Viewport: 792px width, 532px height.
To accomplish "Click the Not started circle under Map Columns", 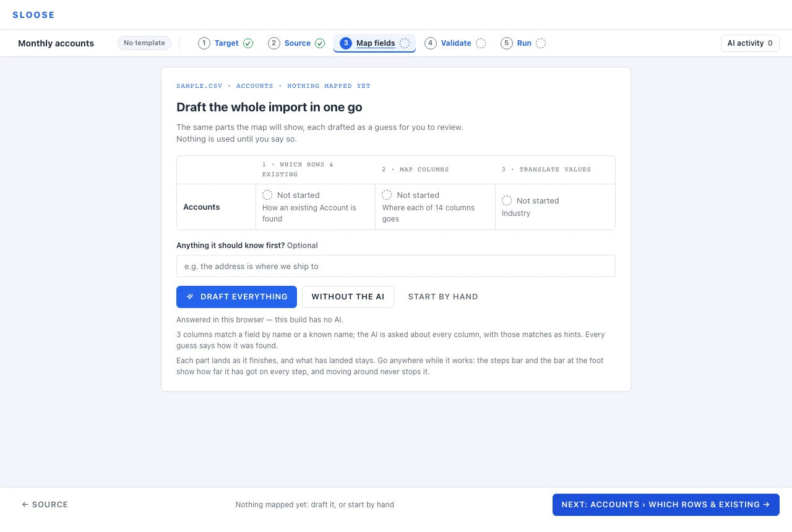I will tap(387, 195).
